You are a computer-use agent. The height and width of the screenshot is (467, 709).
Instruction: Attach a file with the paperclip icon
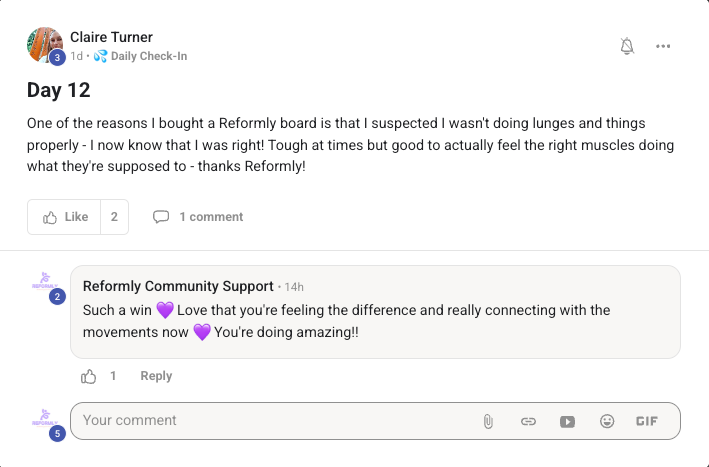[x=488, y=421]
